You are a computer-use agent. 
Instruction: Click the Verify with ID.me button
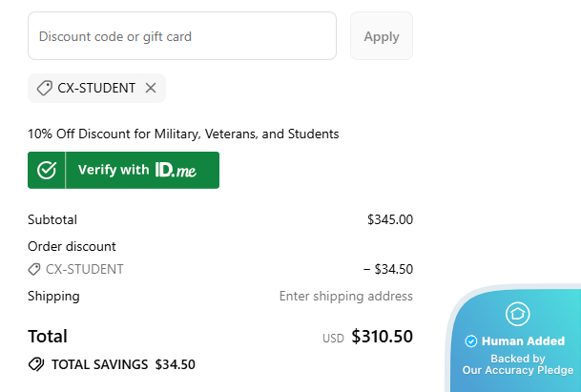pyautogui.click(x=123, y=170)
